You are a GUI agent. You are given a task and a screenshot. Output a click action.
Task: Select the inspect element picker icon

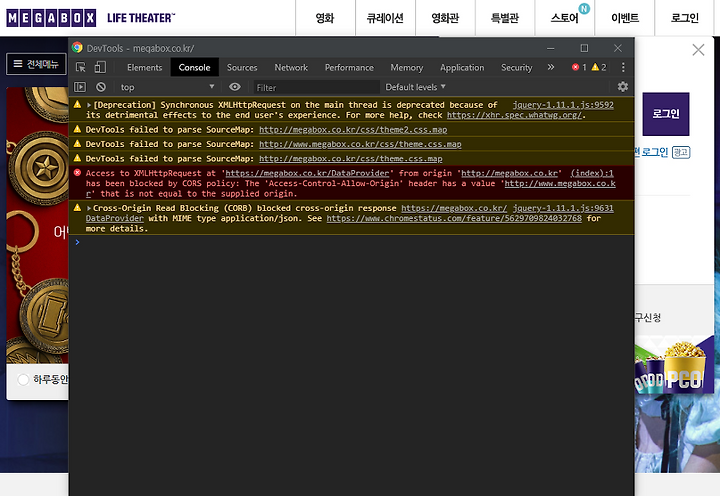point(81,68)
